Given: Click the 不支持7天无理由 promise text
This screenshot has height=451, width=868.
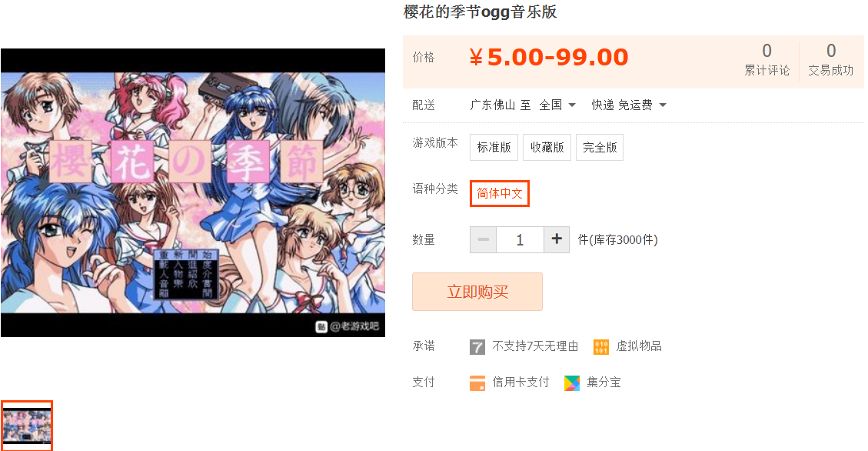Looking at the screenshot, I should coord(535,346).
